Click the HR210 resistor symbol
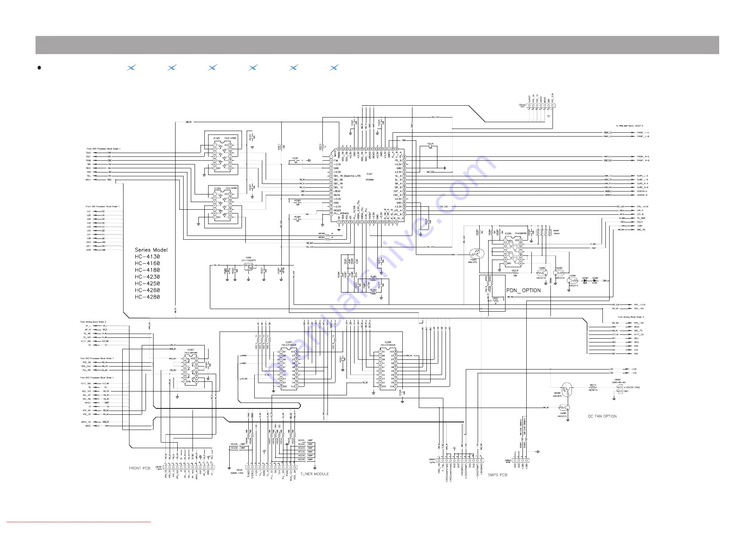Screen dimensions: 756x534 click(x=515, y=273)
